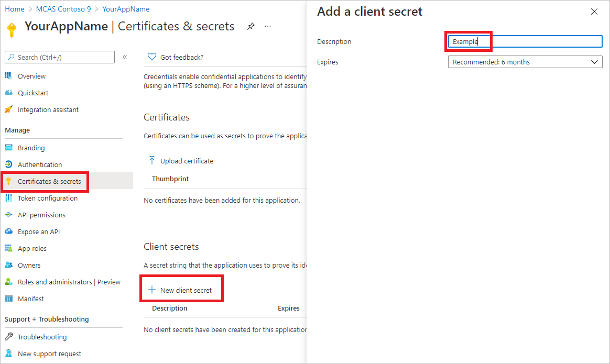
Task: Expand the Expires dropdown
Action: [525, 62]
